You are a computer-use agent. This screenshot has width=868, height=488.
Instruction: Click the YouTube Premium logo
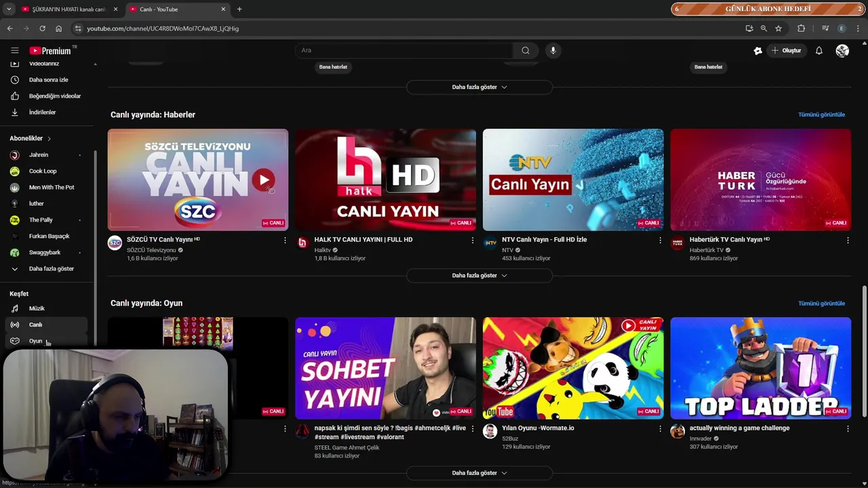pyautogui.click(x=51, y=50)
